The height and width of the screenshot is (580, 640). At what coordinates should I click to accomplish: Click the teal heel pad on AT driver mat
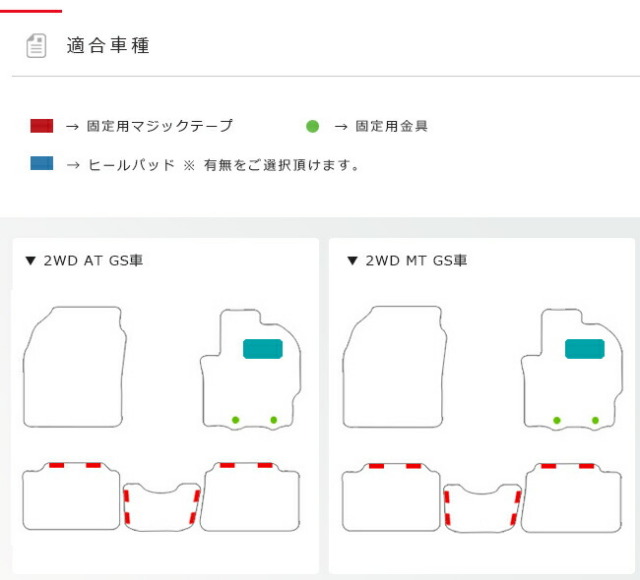click(263, 348)
